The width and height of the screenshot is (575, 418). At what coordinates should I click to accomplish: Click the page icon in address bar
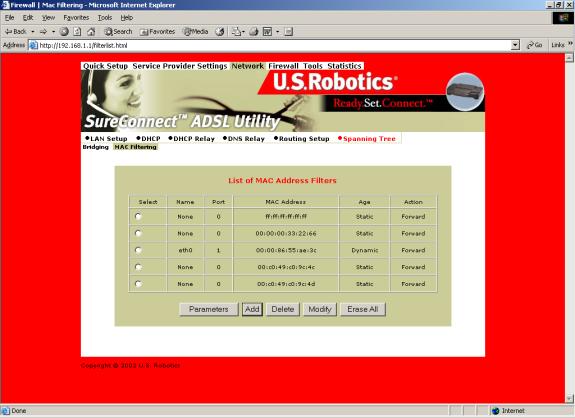pyautogui.click(x=33, y=45)
